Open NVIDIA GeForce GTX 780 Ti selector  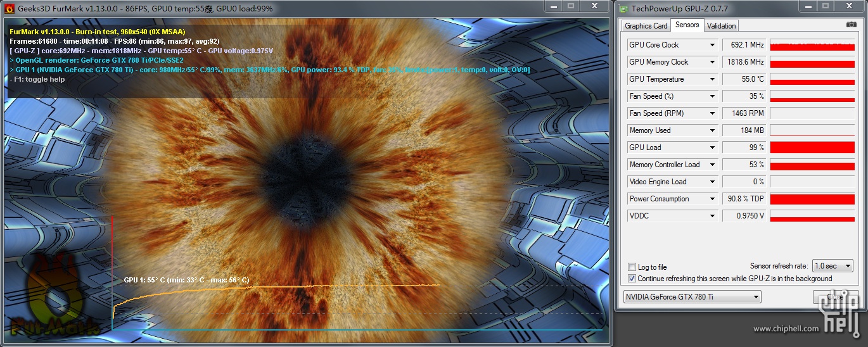[x=692, y=297]
